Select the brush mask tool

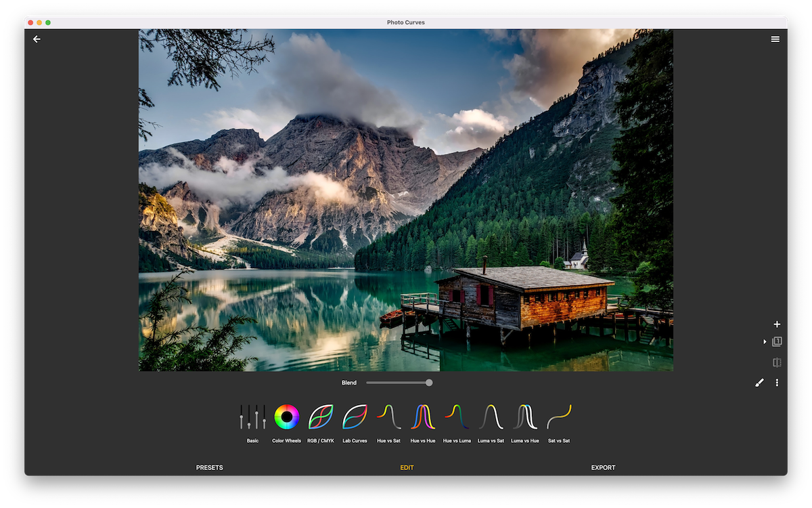[x=759, y=383]
